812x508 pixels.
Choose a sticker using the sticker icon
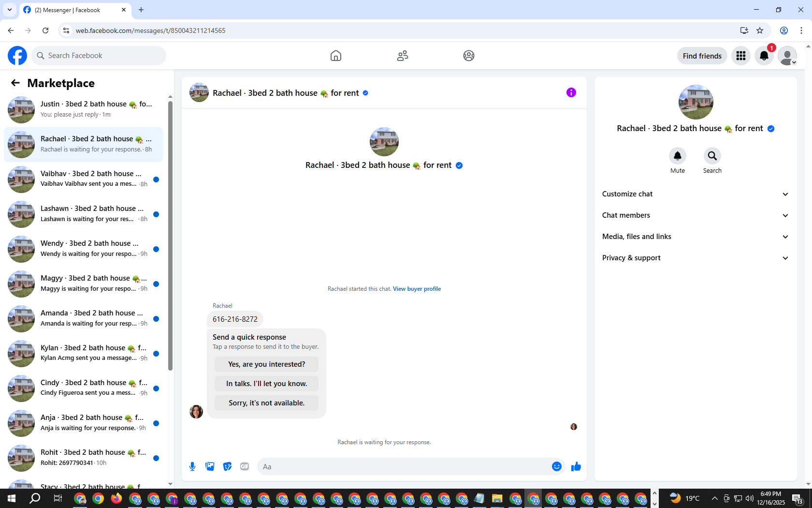pos(227,466)
